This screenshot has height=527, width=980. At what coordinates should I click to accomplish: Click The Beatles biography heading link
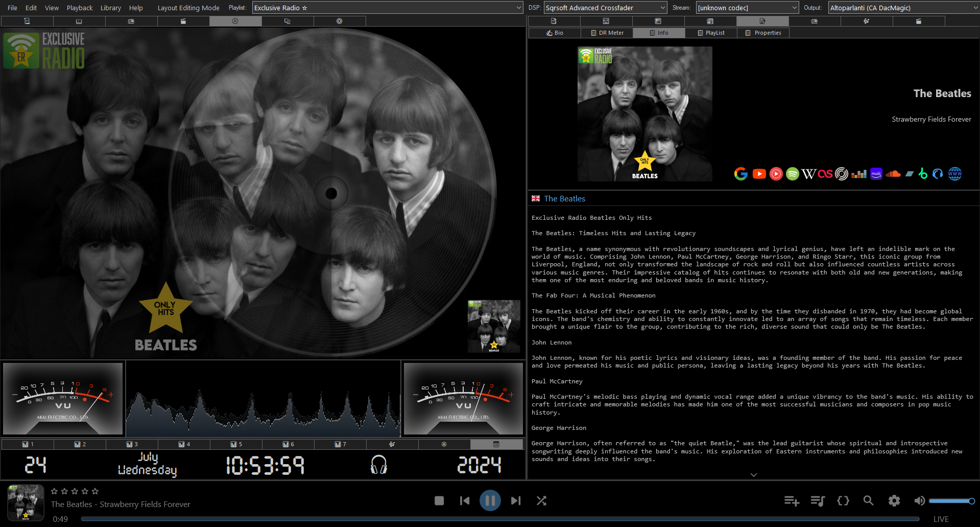[x=564, y=198]
